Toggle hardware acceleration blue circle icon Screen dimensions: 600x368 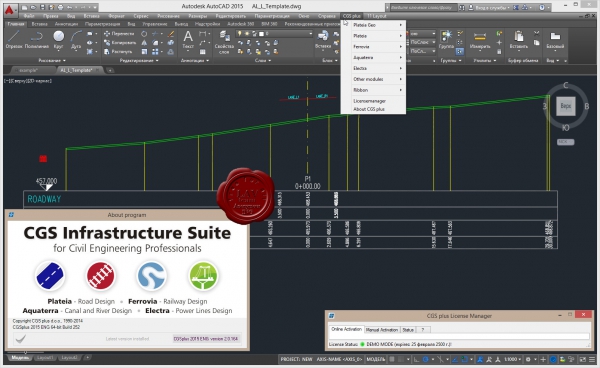tap(553, 359)
